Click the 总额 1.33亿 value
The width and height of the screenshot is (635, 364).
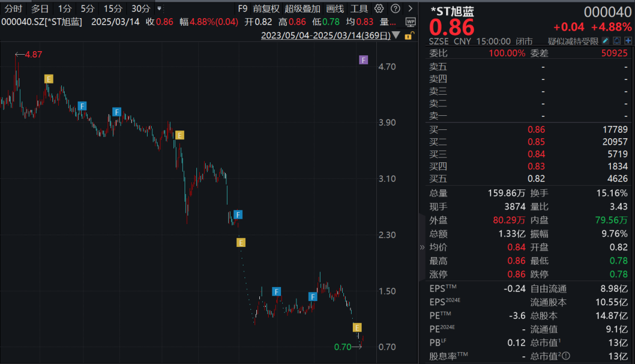point(512,233)
